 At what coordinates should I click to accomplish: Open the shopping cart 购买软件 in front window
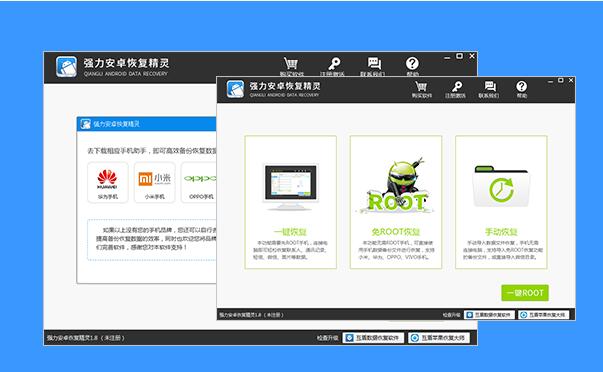(421, 89)
